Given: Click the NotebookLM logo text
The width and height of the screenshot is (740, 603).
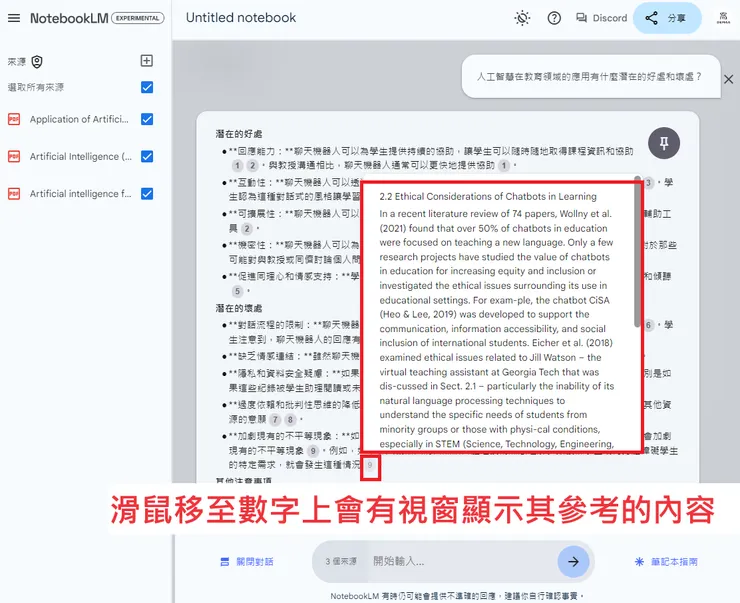Looking at the screenshot, I should tap(69, 18).
